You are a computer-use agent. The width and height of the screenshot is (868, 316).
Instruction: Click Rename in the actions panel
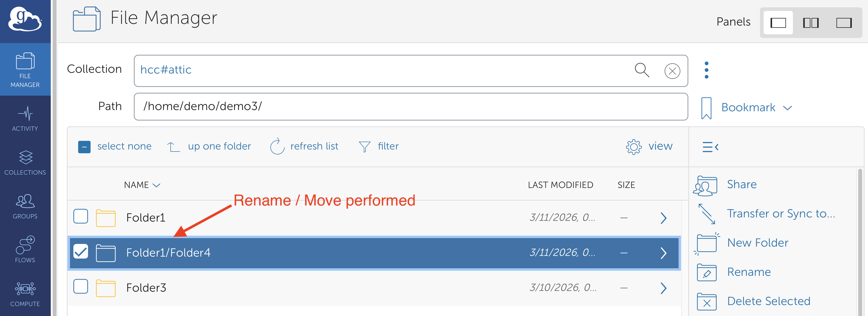[749, 272]
